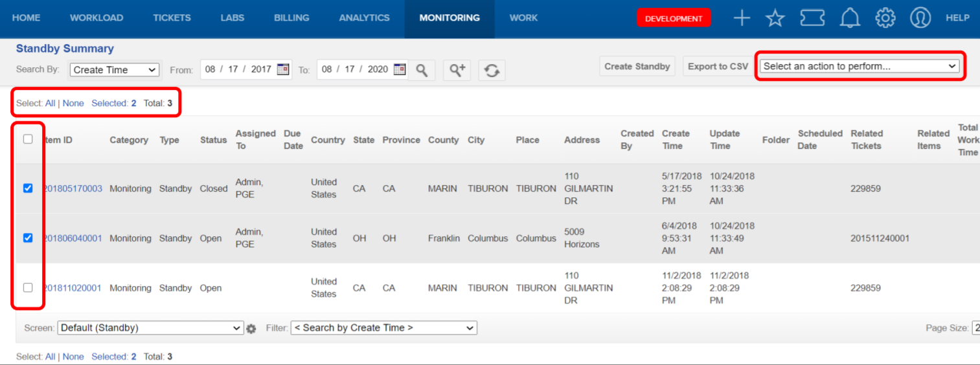This screenshot has height=365, width=980.
Task: Click Create Standby button
Action: pyautogui.click(x=637, y=66)
